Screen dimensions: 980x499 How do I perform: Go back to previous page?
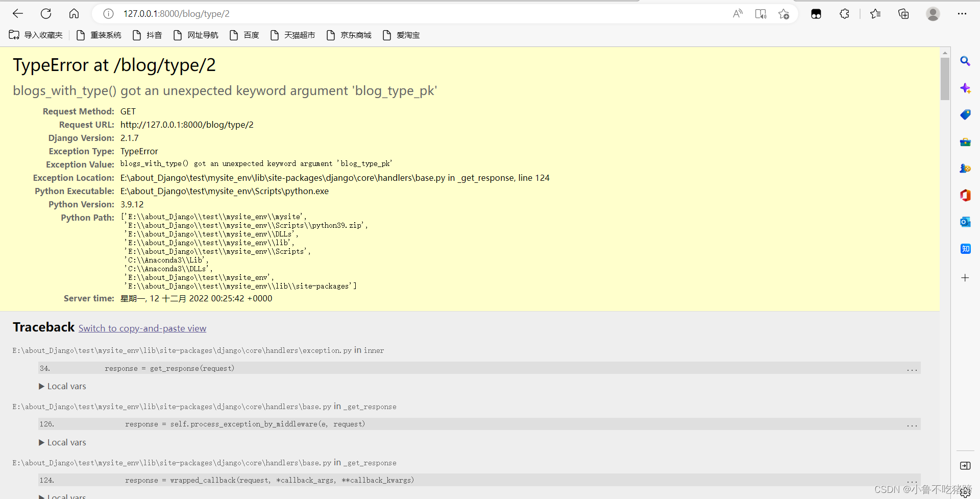pyautogui.click(x=18, y=14)
